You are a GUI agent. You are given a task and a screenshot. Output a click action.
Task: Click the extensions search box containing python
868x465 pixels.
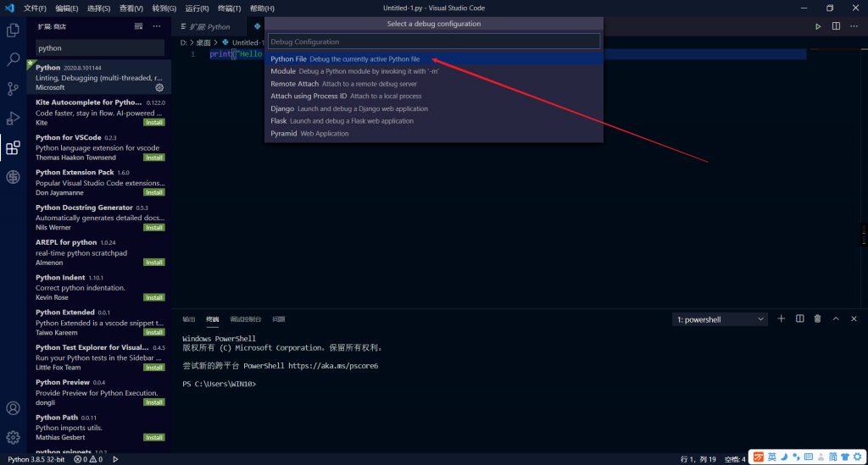tap(100, 48)
